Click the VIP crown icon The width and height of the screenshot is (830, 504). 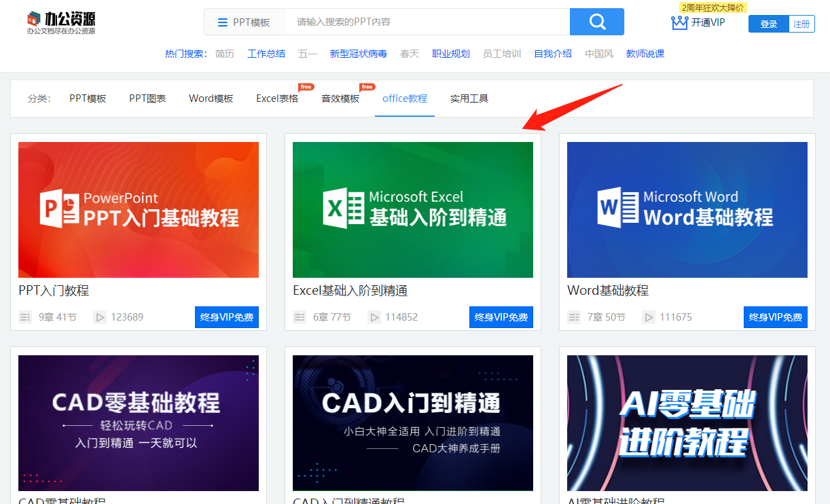click(680, 22)
